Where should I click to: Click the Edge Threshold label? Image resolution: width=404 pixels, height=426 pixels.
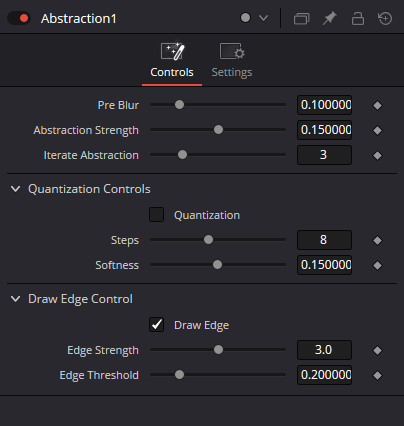(99, 375)
